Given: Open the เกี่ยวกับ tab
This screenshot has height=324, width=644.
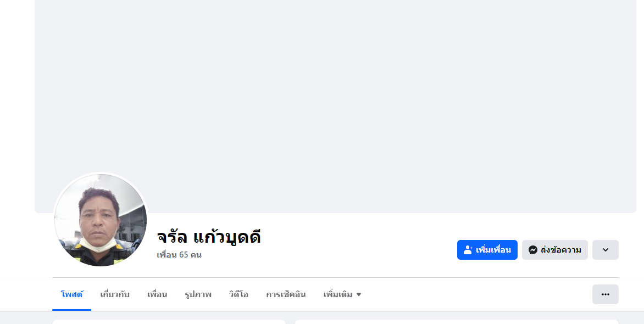Looking at the screenshot, I should point(115,294).
